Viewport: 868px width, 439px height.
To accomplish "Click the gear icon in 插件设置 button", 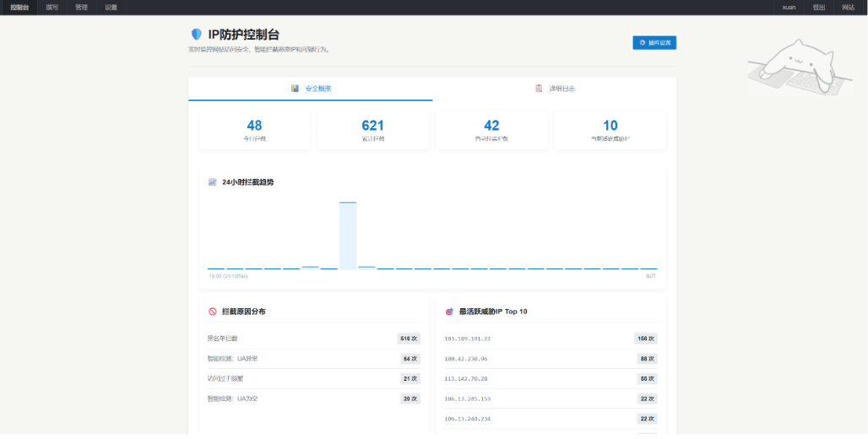I will (643, 42).
